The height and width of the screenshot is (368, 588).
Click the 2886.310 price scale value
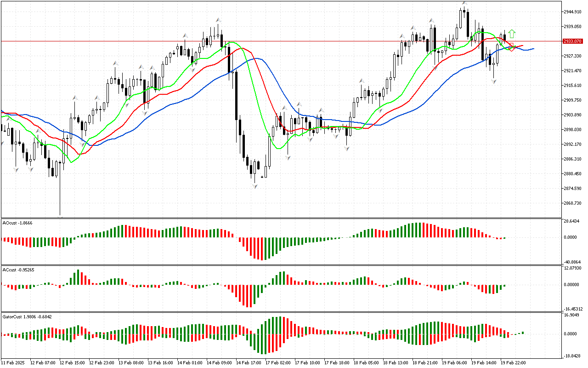coord(573,159)
